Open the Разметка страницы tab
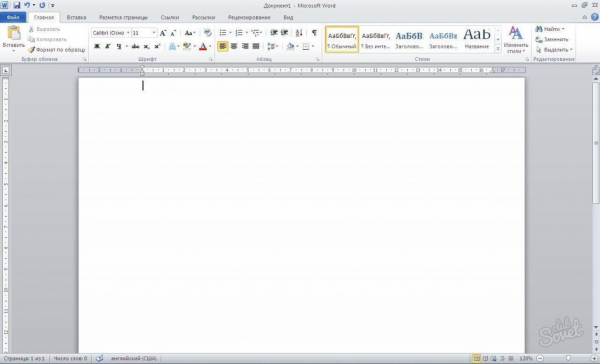 123,17
